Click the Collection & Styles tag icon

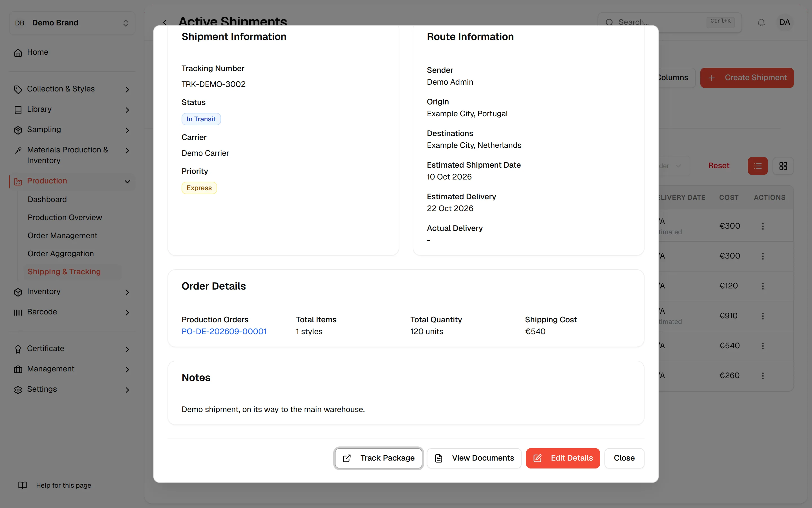coord(18,89)
